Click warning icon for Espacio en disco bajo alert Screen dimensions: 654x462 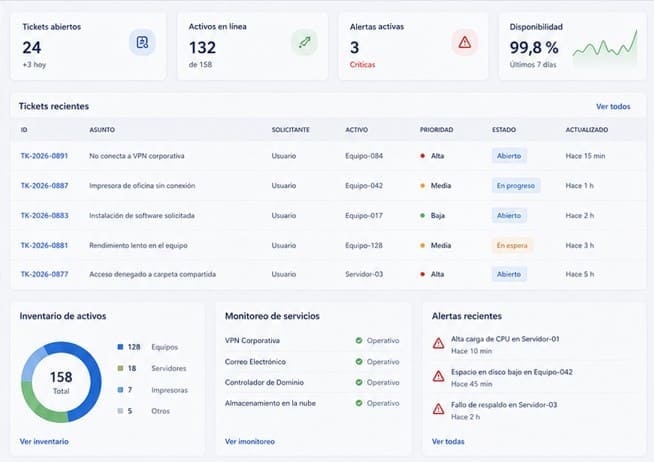[438, 377]
